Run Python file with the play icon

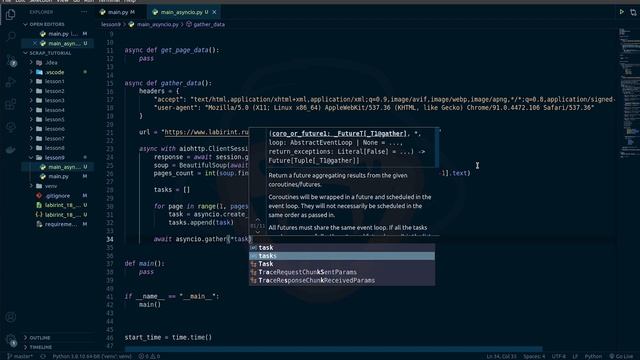pos(621,12)
